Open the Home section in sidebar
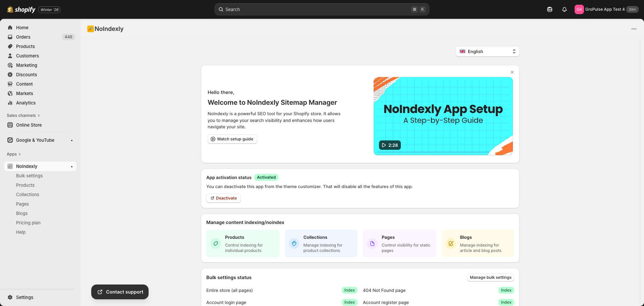The height and width of the screenshot is (306, 644). (22, 28)
